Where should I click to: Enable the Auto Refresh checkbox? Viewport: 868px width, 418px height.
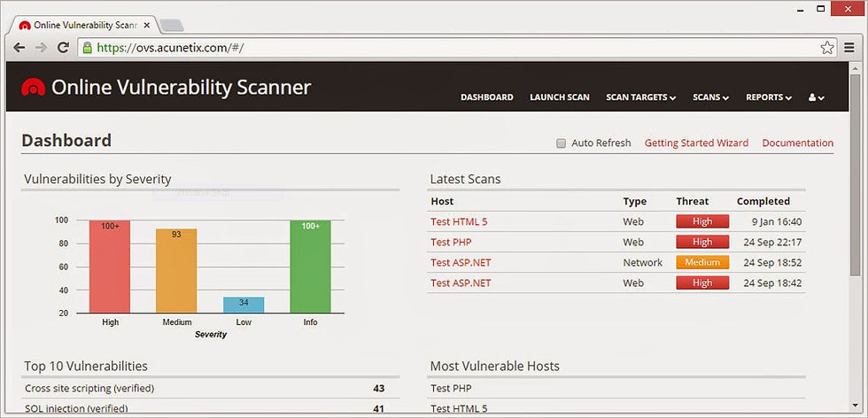[561, 143]
